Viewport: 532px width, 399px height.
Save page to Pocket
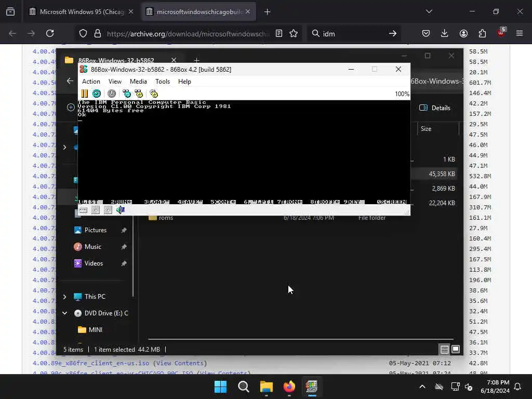pos(426,33)
